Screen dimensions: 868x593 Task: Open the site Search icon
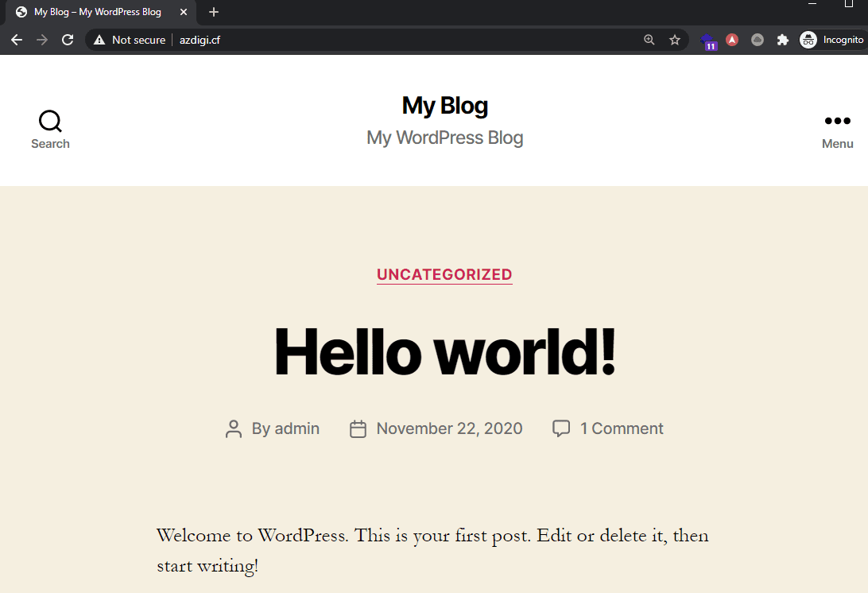[50, 129]
